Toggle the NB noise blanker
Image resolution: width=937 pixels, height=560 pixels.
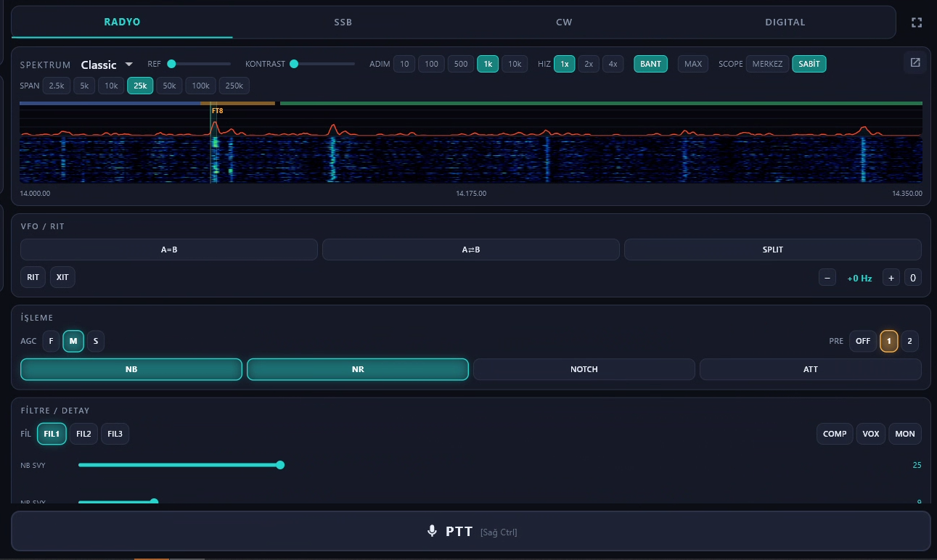click(131, 369)
